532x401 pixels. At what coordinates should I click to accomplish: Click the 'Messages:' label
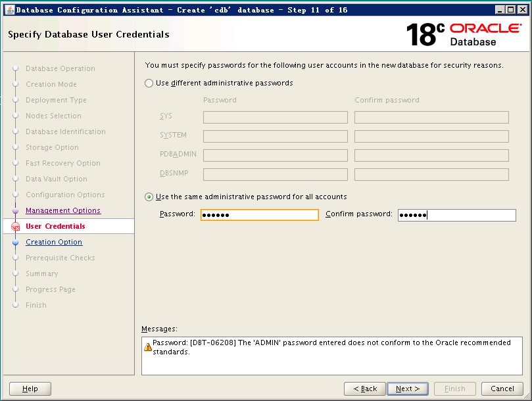coord(159,329)
